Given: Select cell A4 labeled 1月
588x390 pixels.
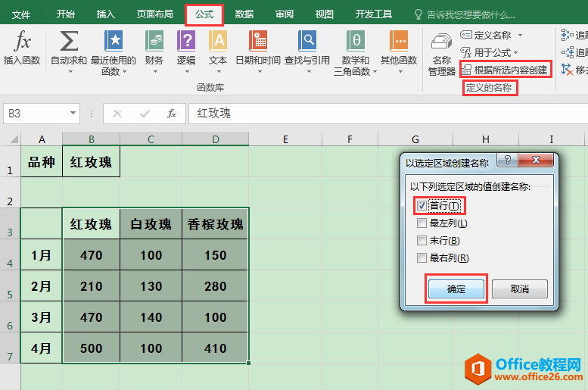Looking at the screenshot, I should click(x=42, y=255).
